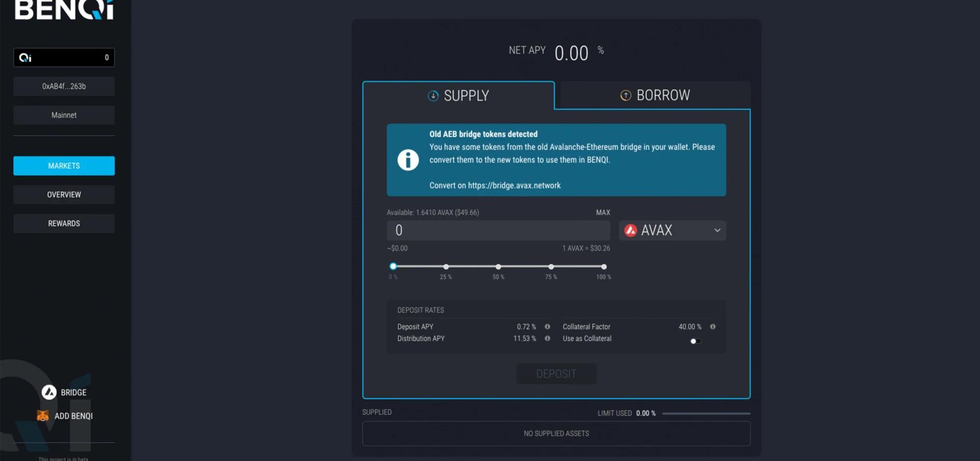980x461 pixels.
Task: Click the NO SUPPLIED ASSETS box
Action: coord(557,434)
